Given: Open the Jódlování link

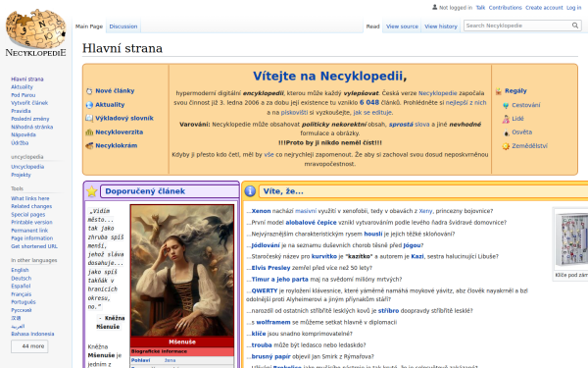Looking at the screenshot, I should [x=266, y=245].
